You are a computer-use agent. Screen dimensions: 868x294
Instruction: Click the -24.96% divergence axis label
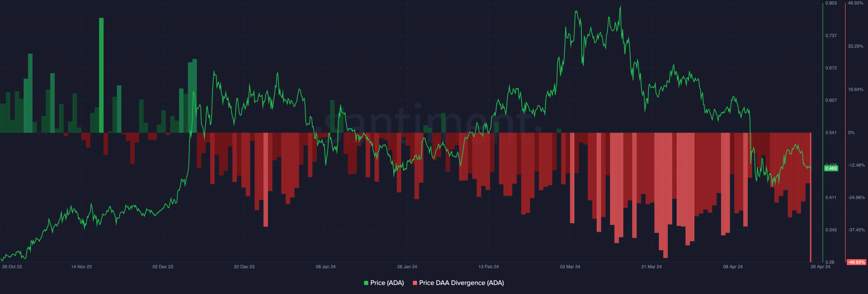point(856,197)
